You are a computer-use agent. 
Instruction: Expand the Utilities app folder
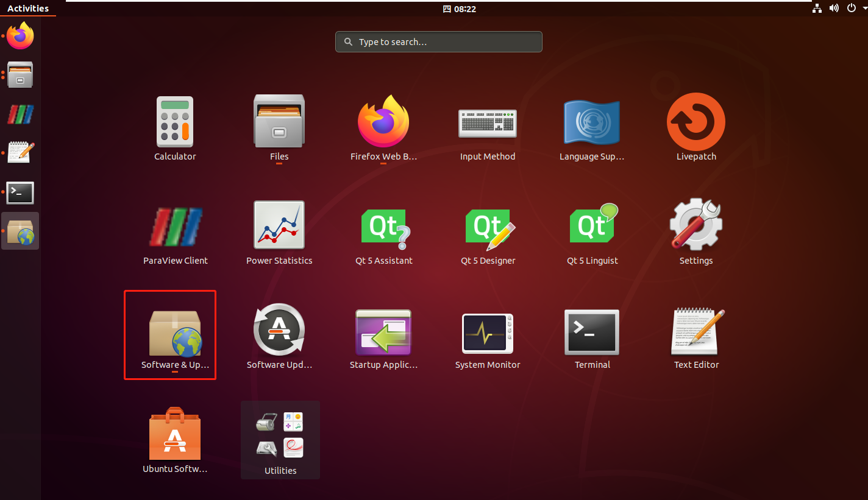pyautogui.click(x=280, y=440)
